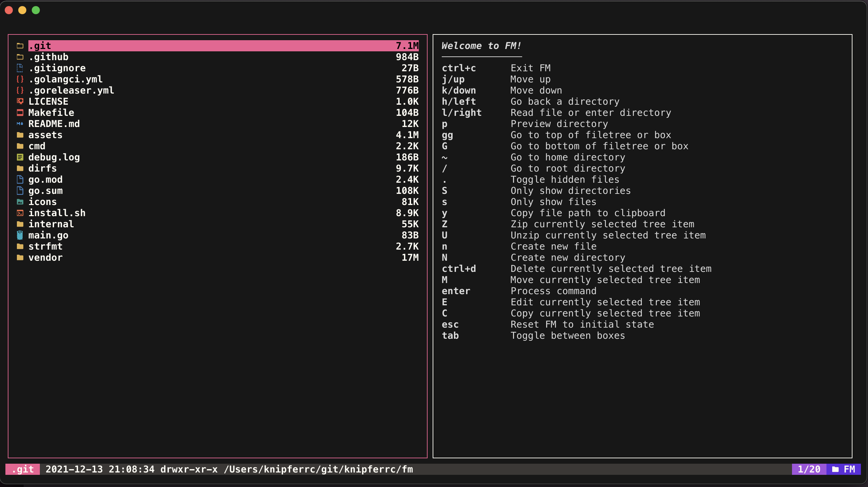Select the vendor directory entry
Image resolution: width=868 pixels, height=487 pixels.
[45, 257]
